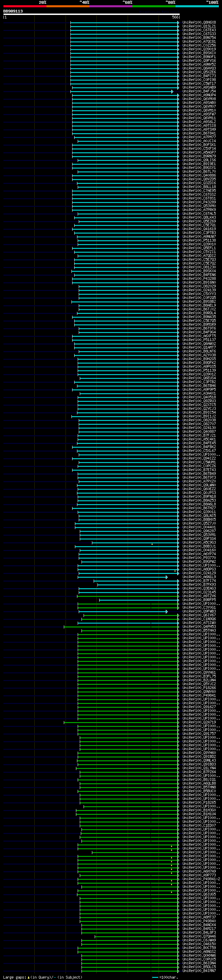Open hit UniRef100_Q9FVS6
This screenshot has height=980, width=222.
click(x=199, y=60)
